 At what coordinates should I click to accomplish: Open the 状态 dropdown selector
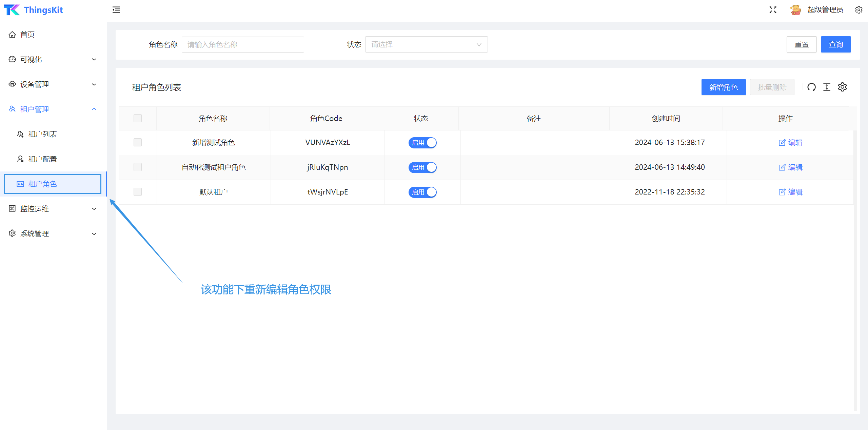click(426, 44)
